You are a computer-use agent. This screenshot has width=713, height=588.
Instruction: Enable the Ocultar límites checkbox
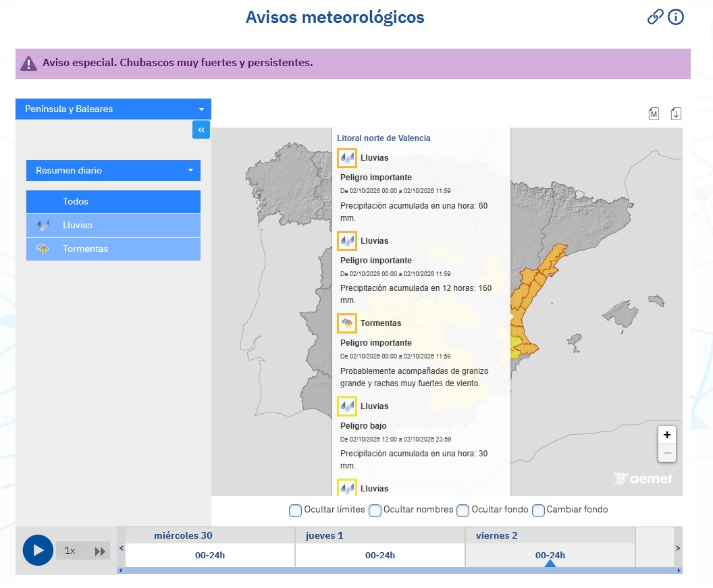[x=295, y=510]
